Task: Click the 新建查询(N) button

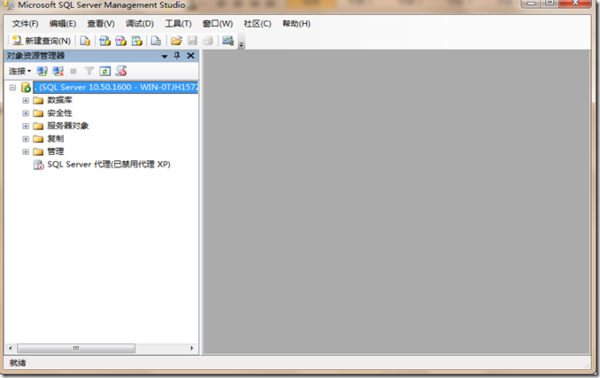Action: click(x=41, y=41)
